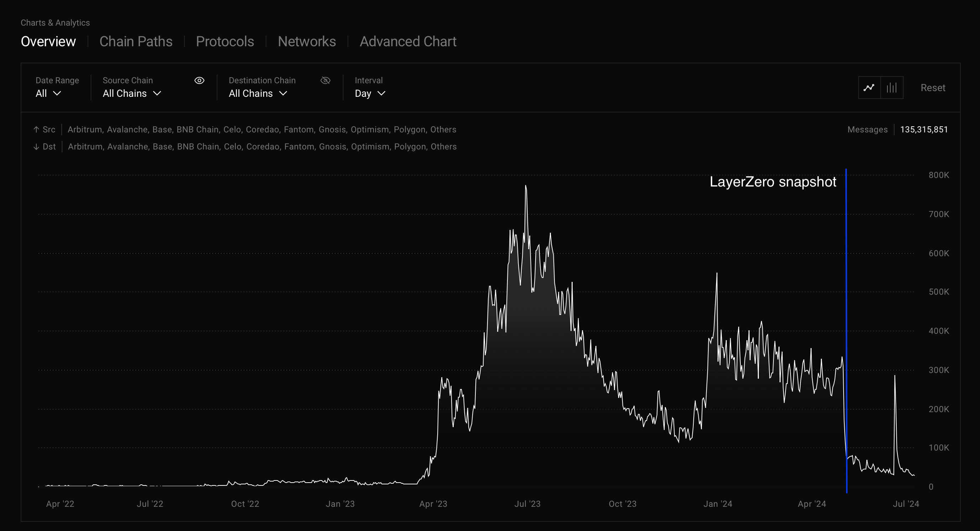The image size is (980, 531).
Task: Toggle Source Chain visibility eye icon
Action: click(x=199, y=80)
